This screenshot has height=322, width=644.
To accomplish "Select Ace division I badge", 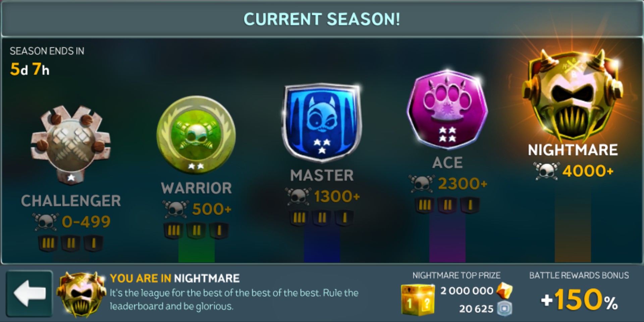I will [x=470, y=205].
